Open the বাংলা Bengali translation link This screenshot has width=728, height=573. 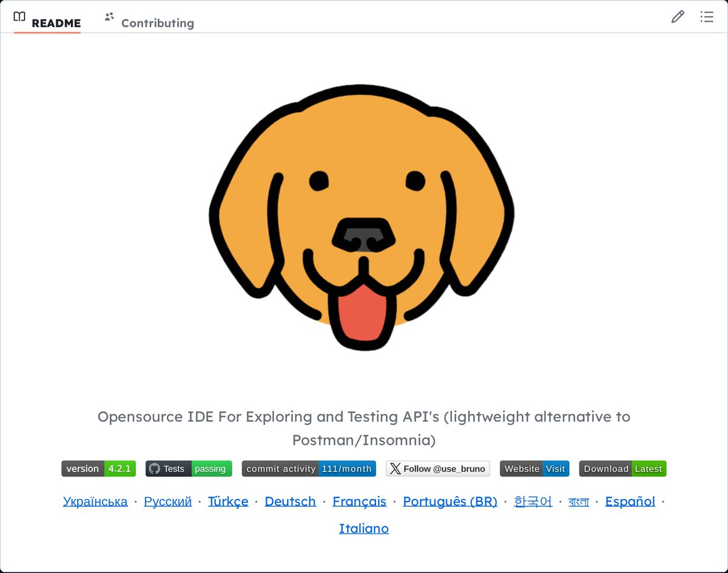click(579, 502)
